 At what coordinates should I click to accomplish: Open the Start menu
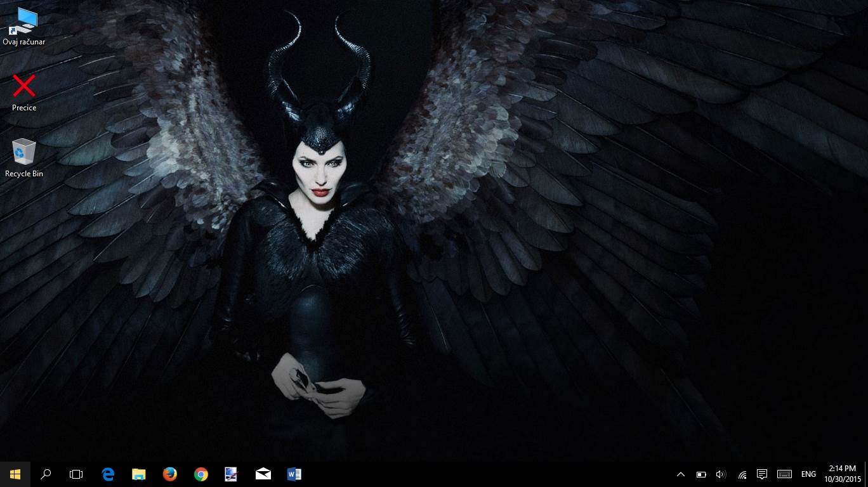15,474
